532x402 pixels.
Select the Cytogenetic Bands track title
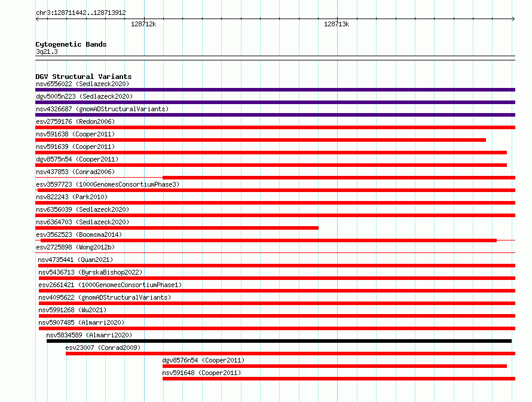pyautogui.click(x=71, y=44)
